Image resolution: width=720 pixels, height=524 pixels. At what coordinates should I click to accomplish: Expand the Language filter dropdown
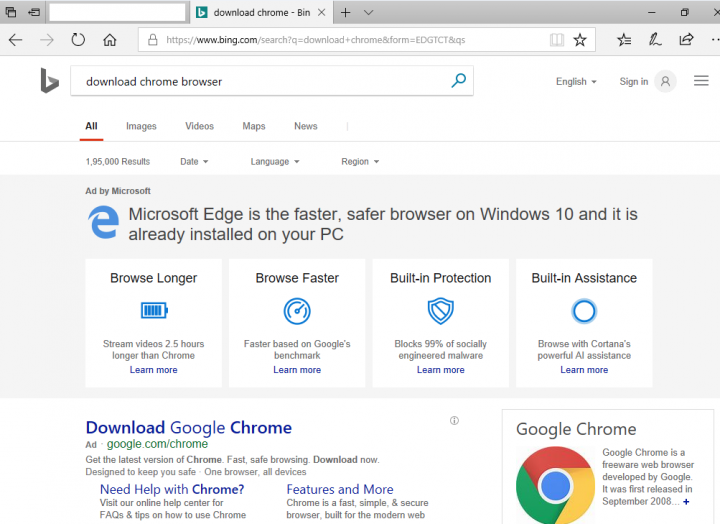click(x=275, y=162)
